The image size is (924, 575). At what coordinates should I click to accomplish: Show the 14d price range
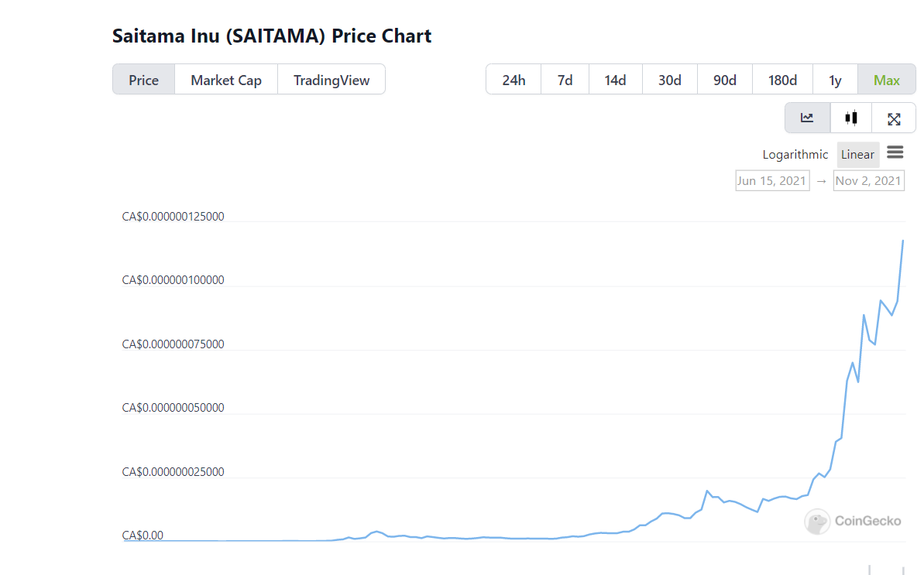pyautogui.click(x=616, y=80)
